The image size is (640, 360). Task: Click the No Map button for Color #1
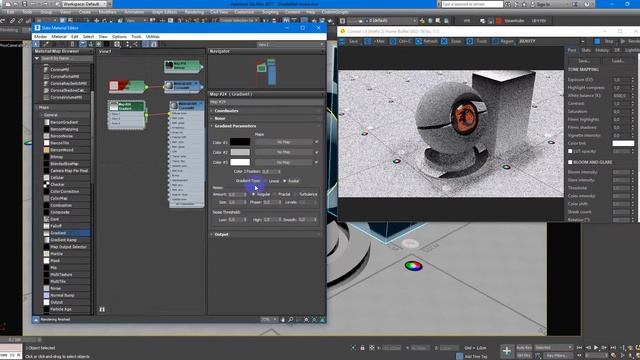click(284, 142)
